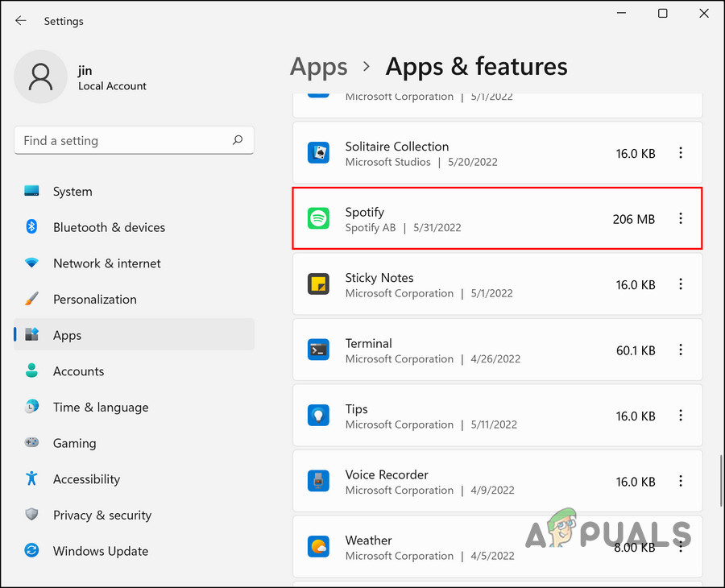The image size is (725, 588).
Task: Go to Bluetooth & devices settings
Action: [x=134, y=227]
